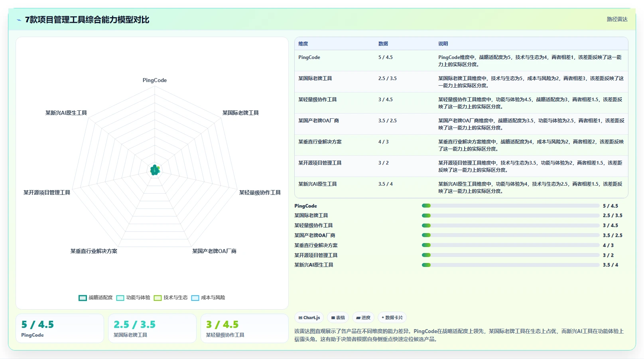The image size is (644, 359).
Task: Click the Chart.js chip
Action: point(309,318)
